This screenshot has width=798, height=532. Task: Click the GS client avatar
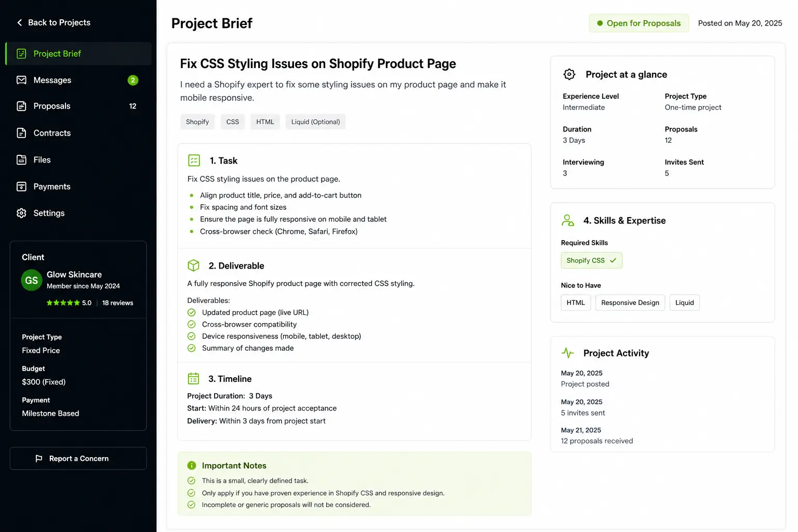(x=32, y=280)
